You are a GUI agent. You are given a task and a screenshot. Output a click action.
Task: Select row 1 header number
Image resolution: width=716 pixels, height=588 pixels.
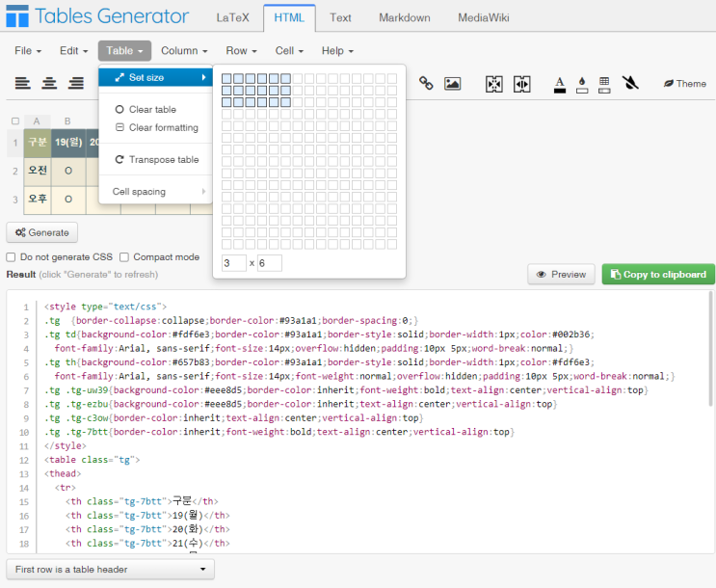point(15,143)
